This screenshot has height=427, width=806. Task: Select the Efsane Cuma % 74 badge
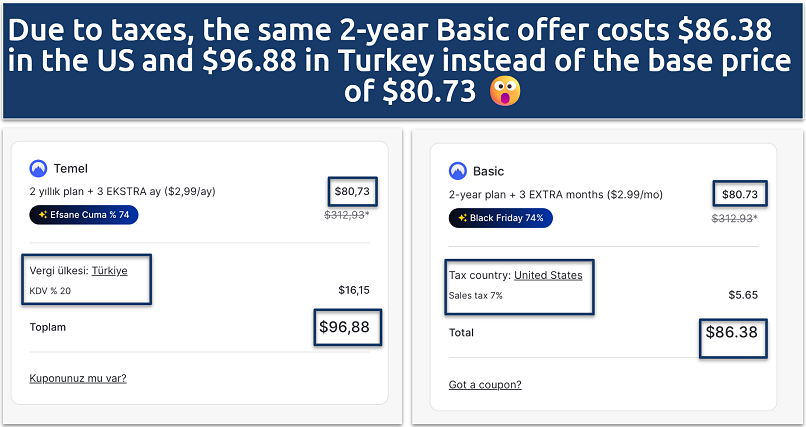pos(84,213)
